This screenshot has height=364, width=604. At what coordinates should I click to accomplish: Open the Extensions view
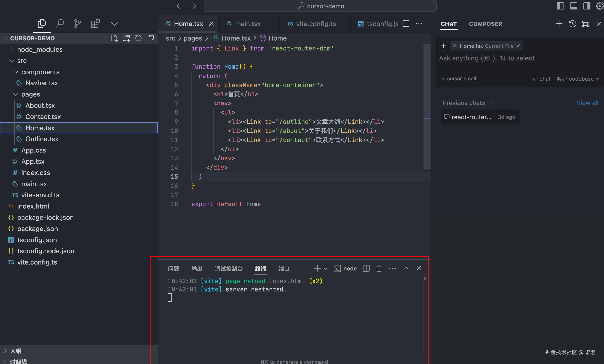pyautogui.click(x=95, y=24)
